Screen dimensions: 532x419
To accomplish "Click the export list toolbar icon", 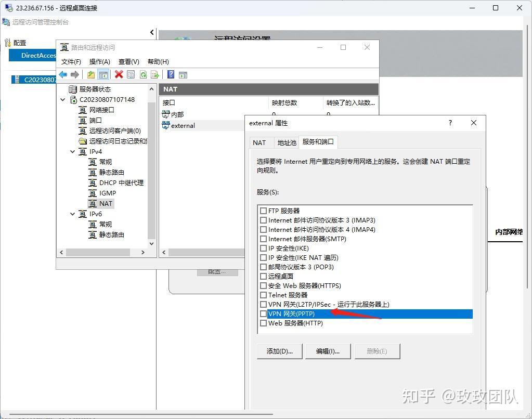I will (155, 74).
